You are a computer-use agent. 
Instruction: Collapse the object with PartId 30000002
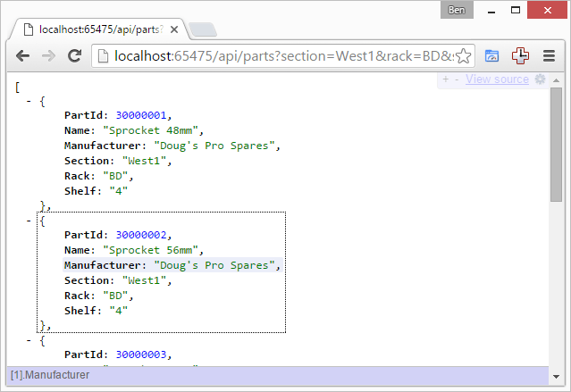coord(29,221)
